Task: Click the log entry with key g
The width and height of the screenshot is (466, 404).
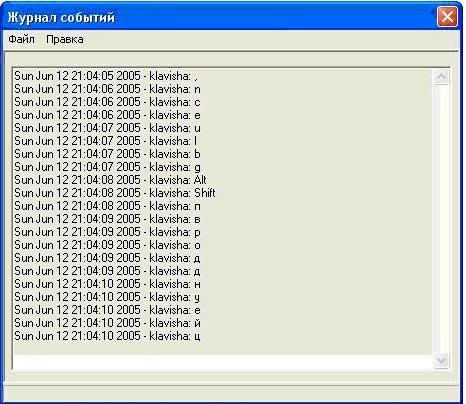Action: tap(107, 167)
